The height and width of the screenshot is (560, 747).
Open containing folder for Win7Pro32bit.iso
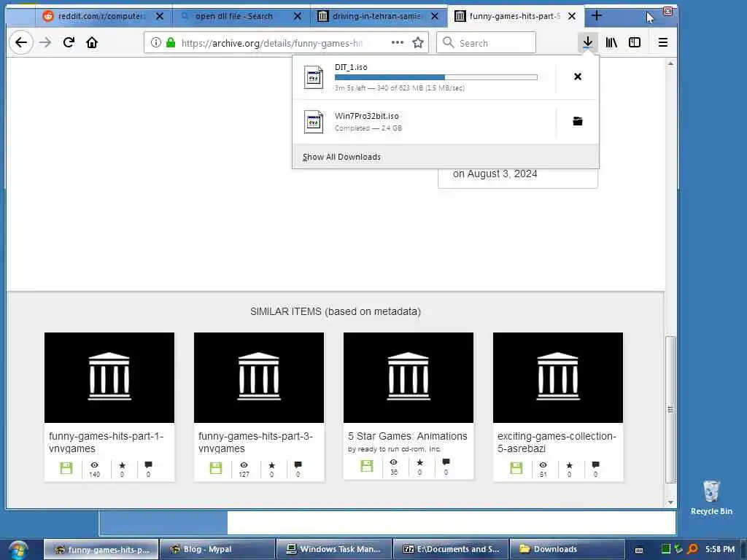pyautogui.click(x=578, y=121)
